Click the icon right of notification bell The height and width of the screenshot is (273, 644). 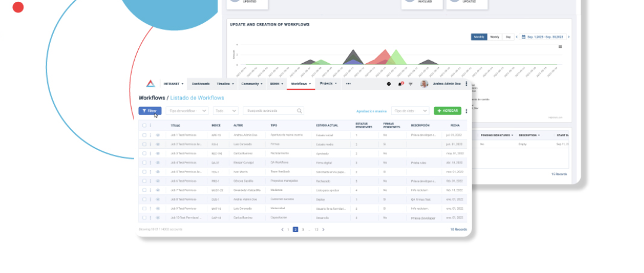(x=410, y=84)
